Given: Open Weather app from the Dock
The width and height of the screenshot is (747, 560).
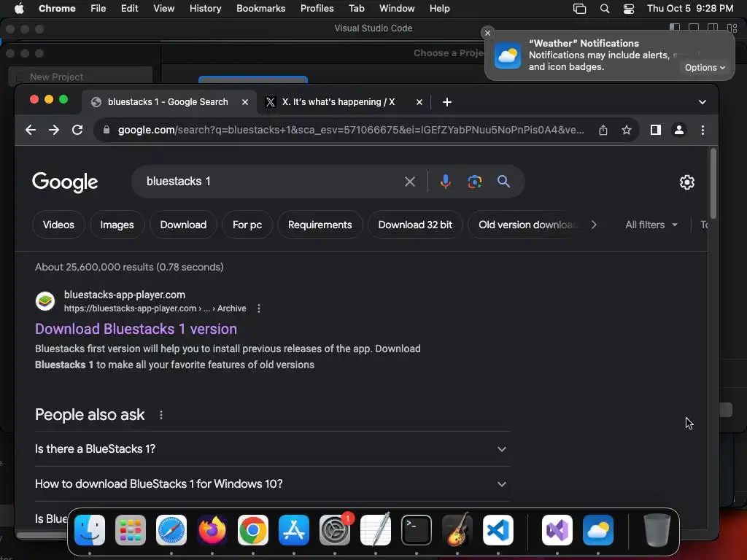Looking at the screenshot, I should 598,530.
